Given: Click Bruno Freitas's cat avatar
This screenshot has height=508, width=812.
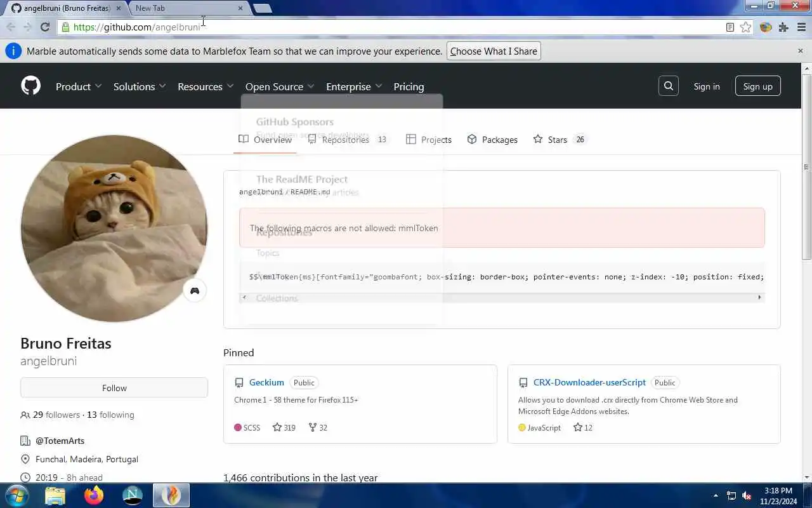Looking at the screenshot, I should 114,229.
